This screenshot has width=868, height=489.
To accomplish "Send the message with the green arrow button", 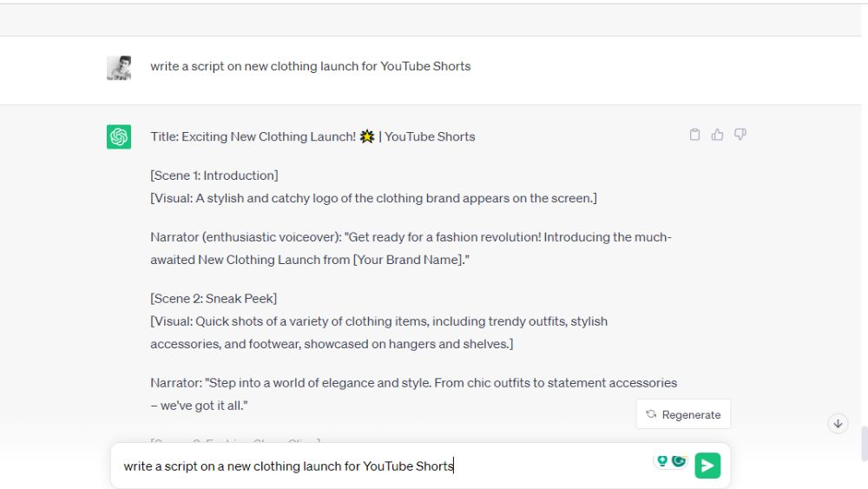I will point(707,466).
